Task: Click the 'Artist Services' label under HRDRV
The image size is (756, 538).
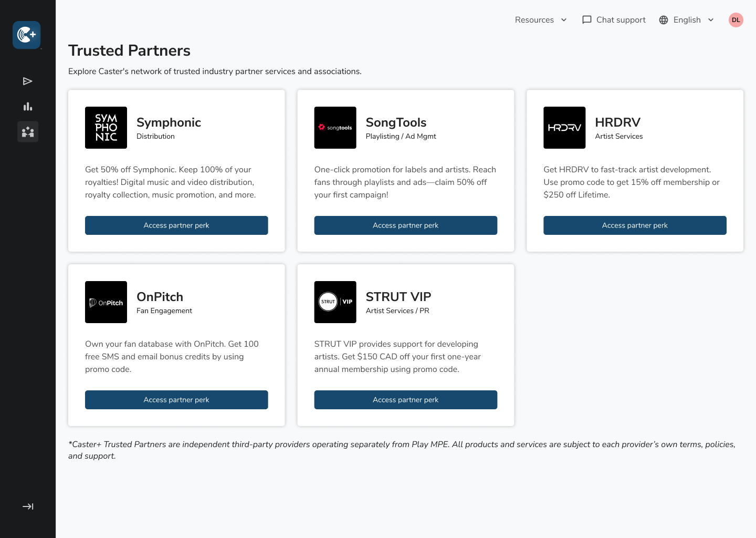Action: pyautogui.click(x=619, y=136)
